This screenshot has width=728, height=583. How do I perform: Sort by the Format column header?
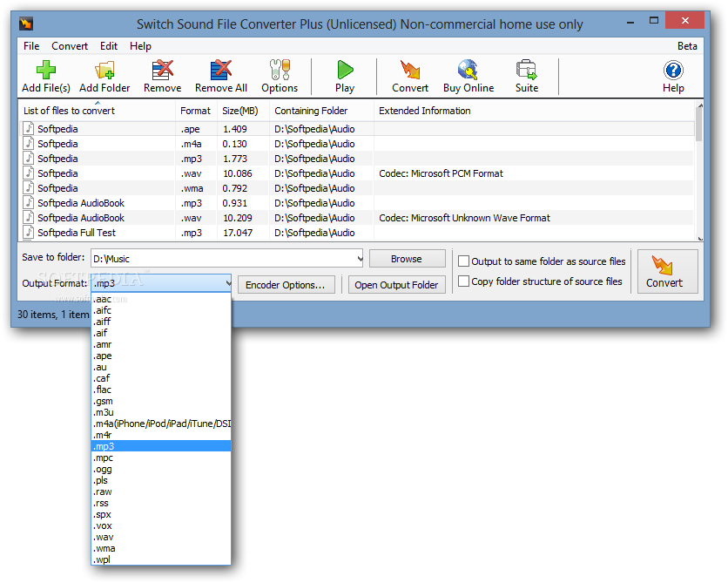[x=195, y=111]
